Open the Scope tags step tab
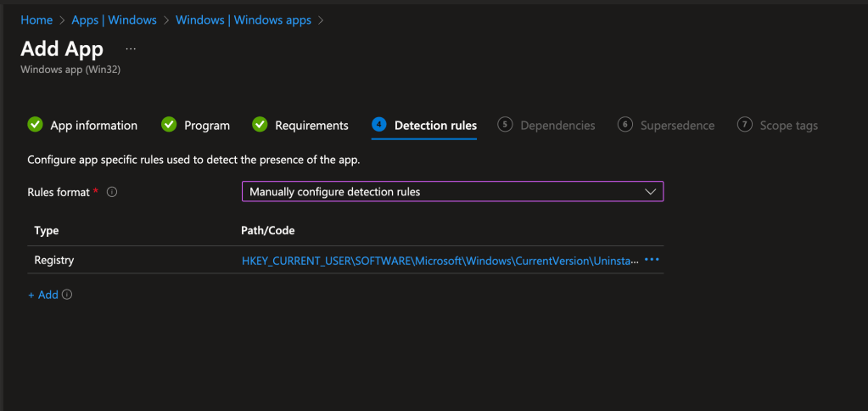 788,126
